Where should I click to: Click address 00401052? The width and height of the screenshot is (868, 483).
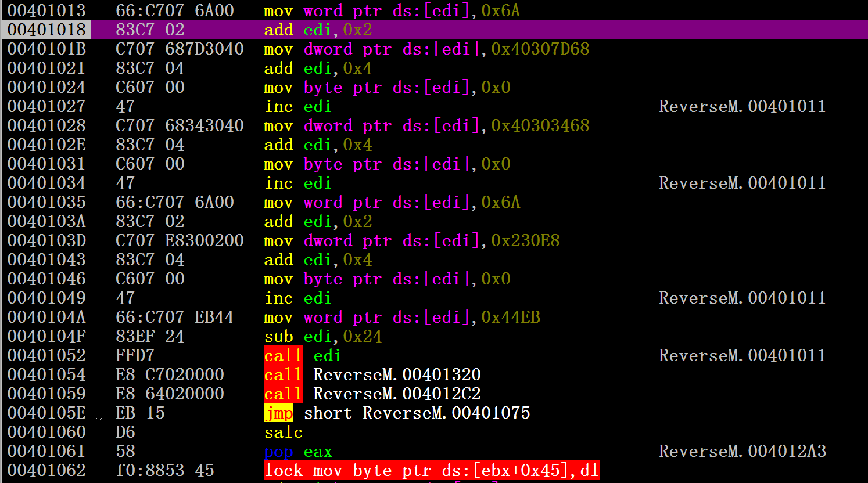46,355
